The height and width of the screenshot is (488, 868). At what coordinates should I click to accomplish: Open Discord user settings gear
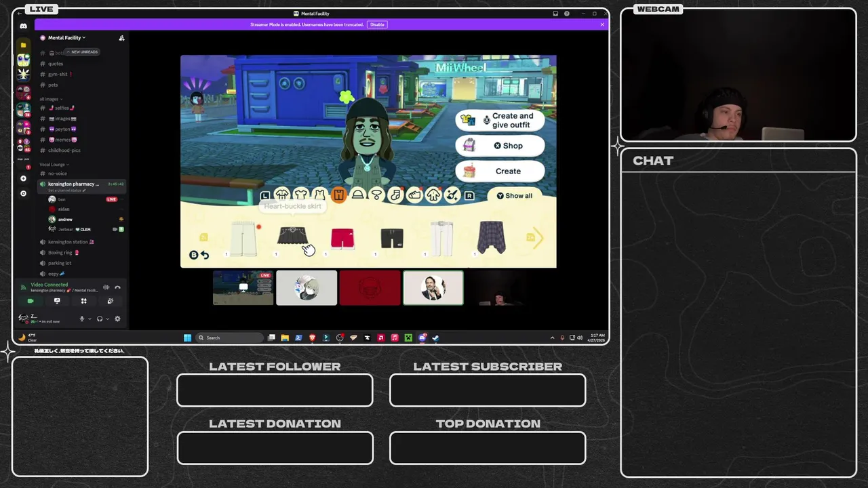pyautogui.click(x=117, y=319)
